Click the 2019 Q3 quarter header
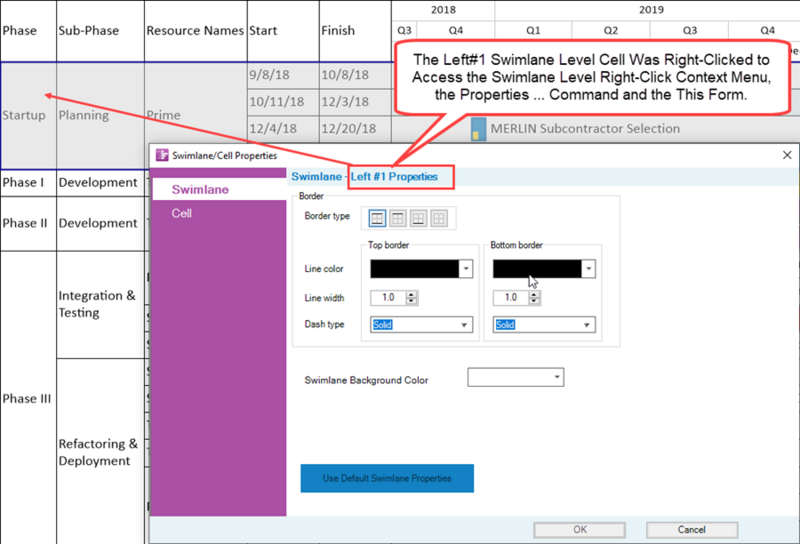This screenshot has width=800, height=544. pyautogui.click(x=689, y=31)
